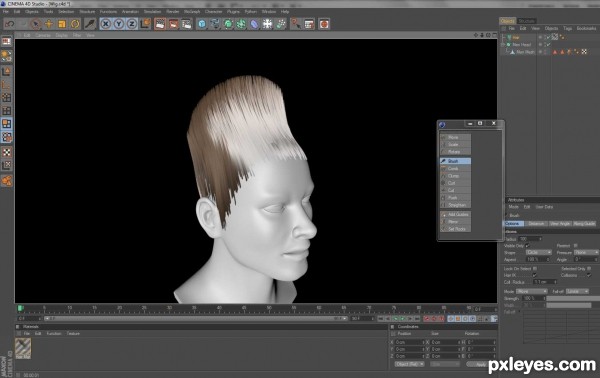Toggle the Lock On Select checkbox

click(x=535, y=269)
